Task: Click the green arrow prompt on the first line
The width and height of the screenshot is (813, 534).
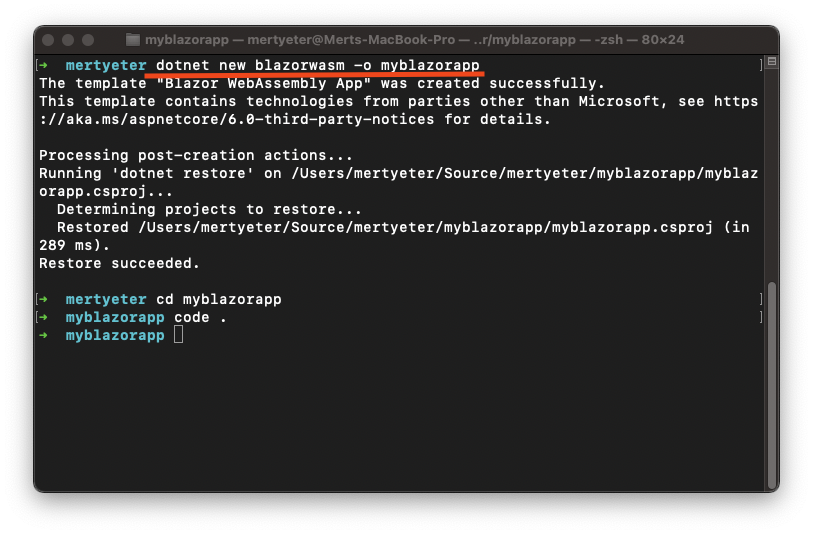Action: [44, 65]
